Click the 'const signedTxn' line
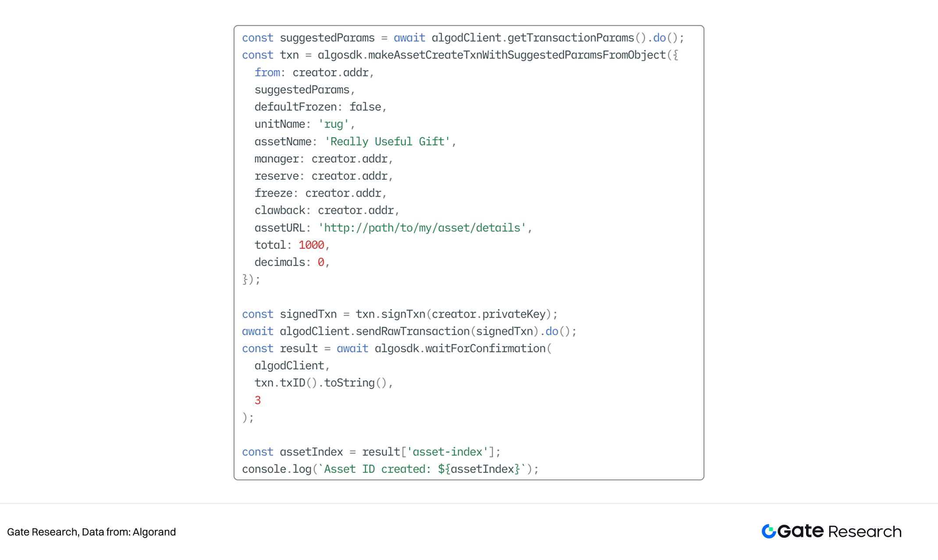The image size is (938, 560). (400, 314)
